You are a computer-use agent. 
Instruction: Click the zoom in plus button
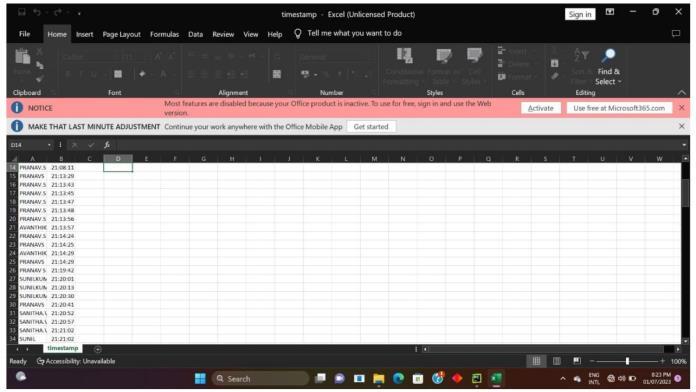tap(662, 361)
